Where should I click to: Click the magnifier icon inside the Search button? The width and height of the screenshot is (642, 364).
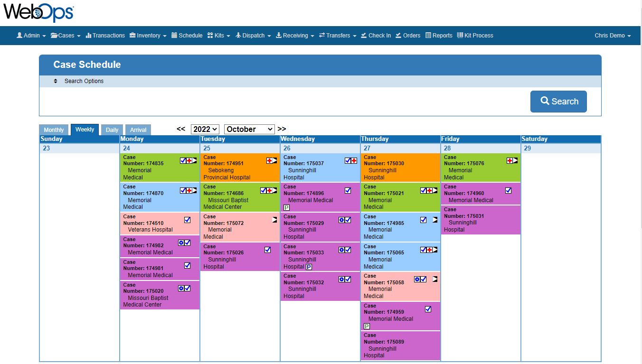[545, 101]
